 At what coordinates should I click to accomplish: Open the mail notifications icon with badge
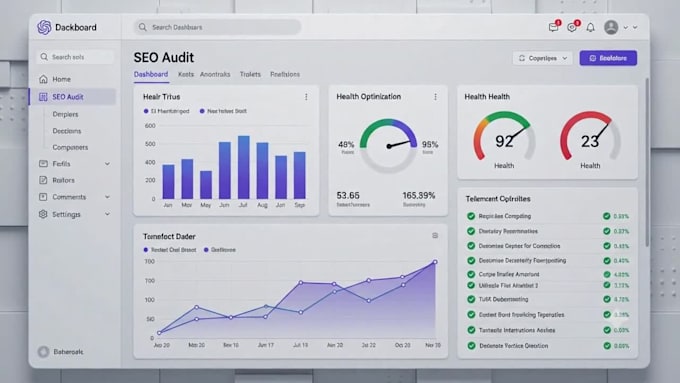click(x=553, y=27)
